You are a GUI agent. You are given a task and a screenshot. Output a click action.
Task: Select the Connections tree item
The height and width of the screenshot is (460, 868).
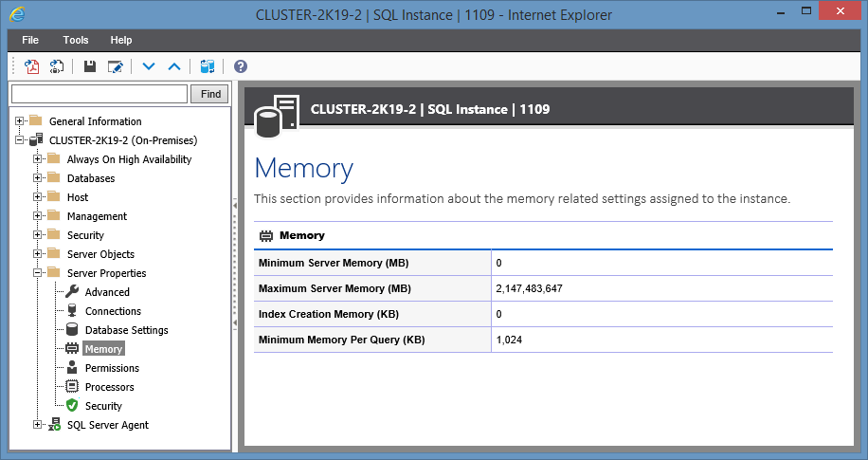tap(113, 311)
